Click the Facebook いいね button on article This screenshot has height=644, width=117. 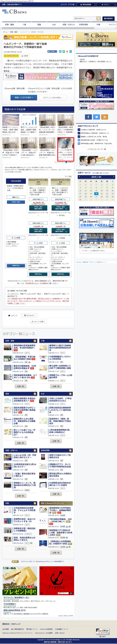click(x=52, y=51)
